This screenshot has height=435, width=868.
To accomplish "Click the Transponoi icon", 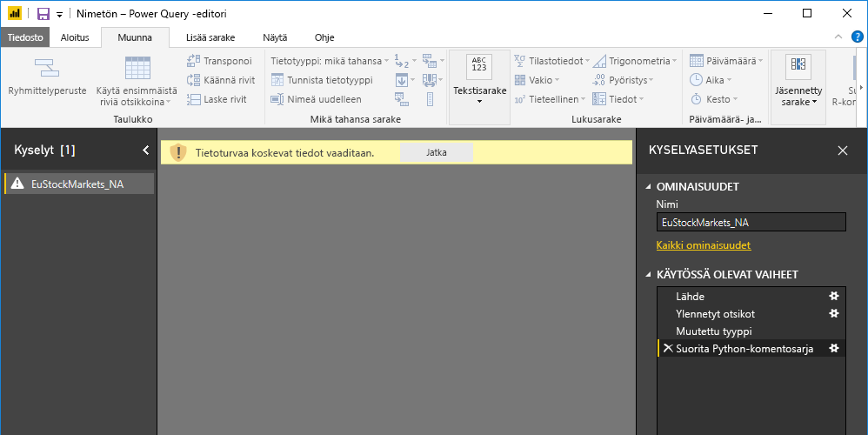I will [193, 61].
